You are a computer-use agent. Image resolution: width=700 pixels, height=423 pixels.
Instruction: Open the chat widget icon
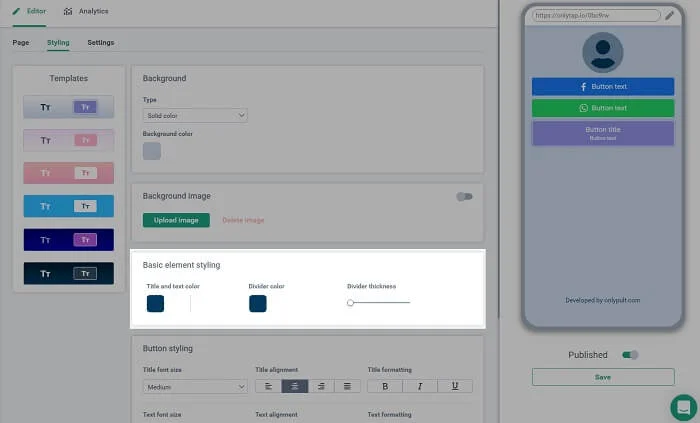(683, 407)
